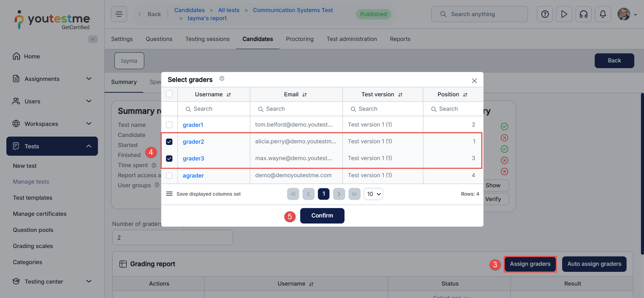Sort by Username column sort icon
Viewport: 644px width, 298px height.
coord(229,95)
